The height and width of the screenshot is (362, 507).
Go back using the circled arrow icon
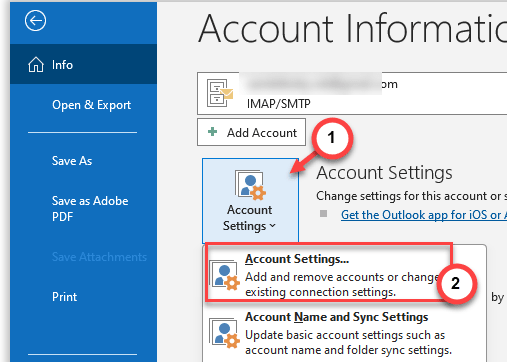(x=35, y=21)
